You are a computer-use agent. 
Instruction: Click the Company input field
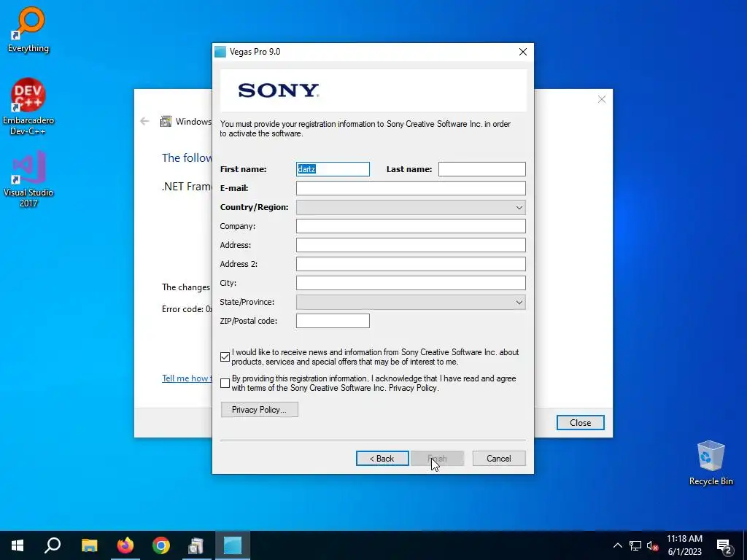[411, 226]
